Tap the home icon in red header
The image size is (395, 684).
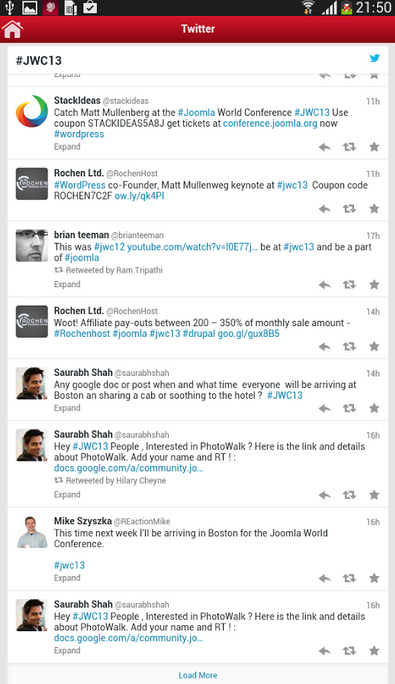point(12,29)
